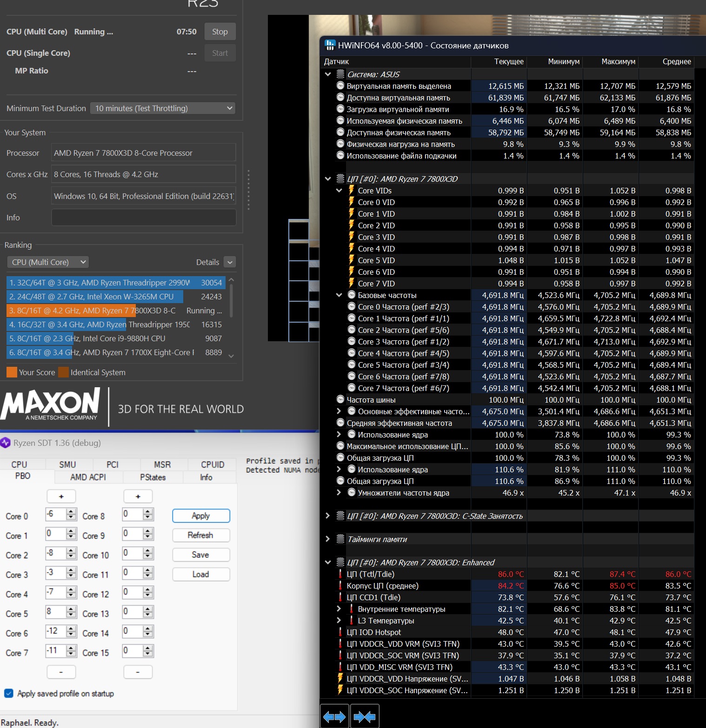Open the AMD ACPI tab in Ryzen SDT
The height and width of the screenshot is (728, 706).
point(88,477)
